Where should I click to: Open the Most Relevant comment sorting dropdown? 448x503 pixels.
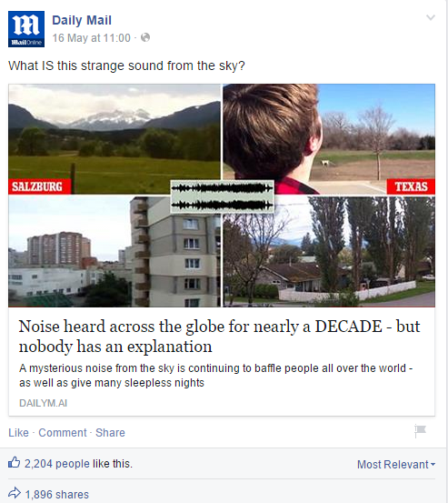pyautogui.click(x=396, y=464)
